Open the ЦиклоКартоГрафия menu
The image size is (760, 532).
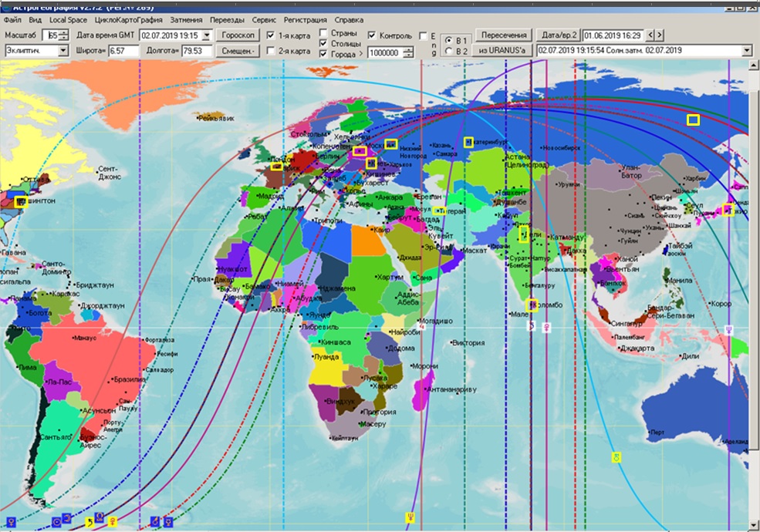(129, 19)
